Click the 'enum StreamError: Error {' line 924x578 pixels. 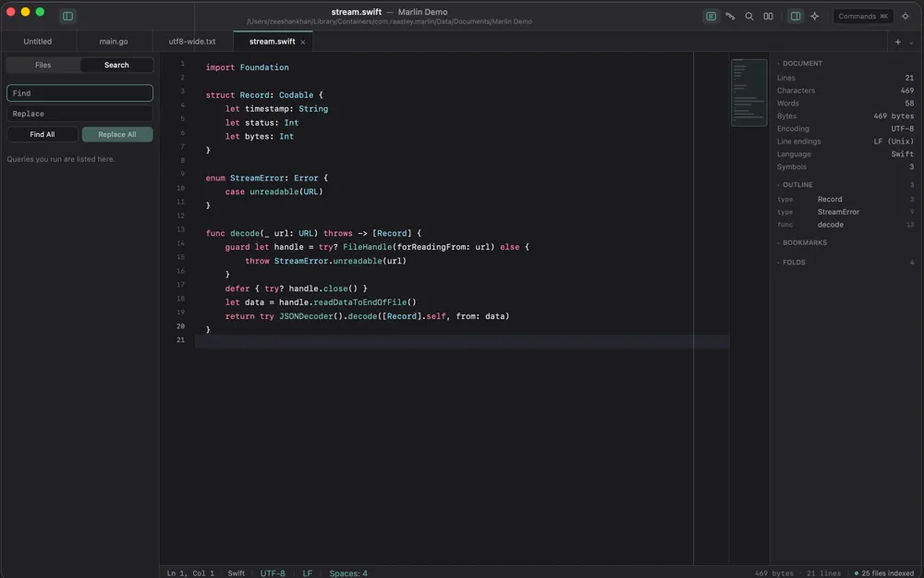point(266,178)
